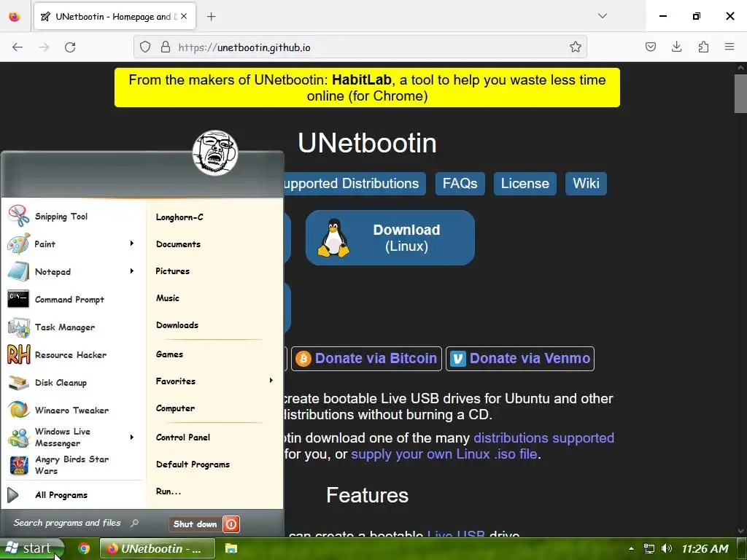Expand the Favorites submenu arrow
This screenshot has width=747, height=560.
pyautogui.click(x=271, y=381)
